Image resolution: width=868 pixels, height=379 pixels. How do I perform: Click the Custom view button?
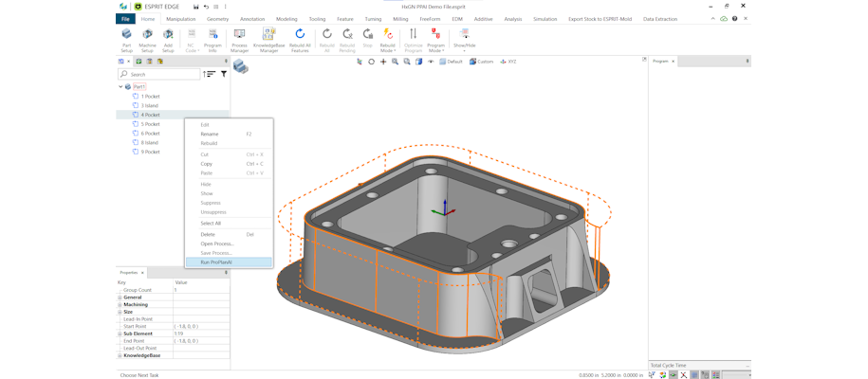tap(481, 62)
